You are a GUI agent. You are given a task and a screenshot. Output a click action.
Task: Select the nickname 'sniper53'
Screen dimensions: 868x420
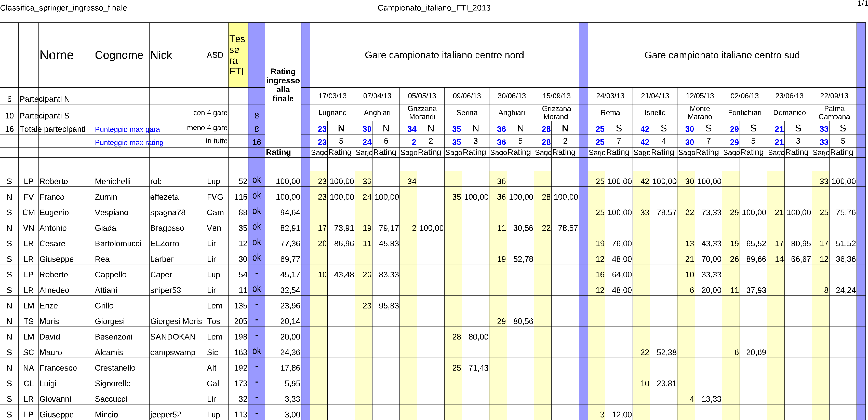click(x=165, y=290)
